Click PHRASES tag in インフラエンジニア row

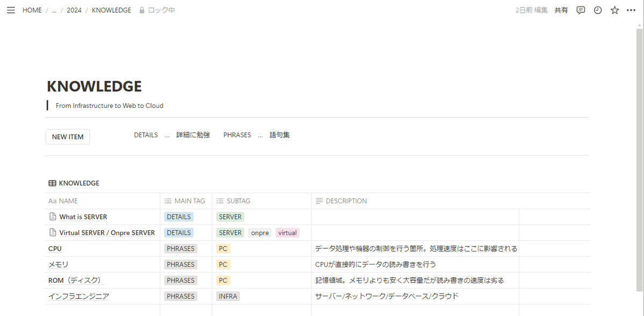tap(180, 296)
